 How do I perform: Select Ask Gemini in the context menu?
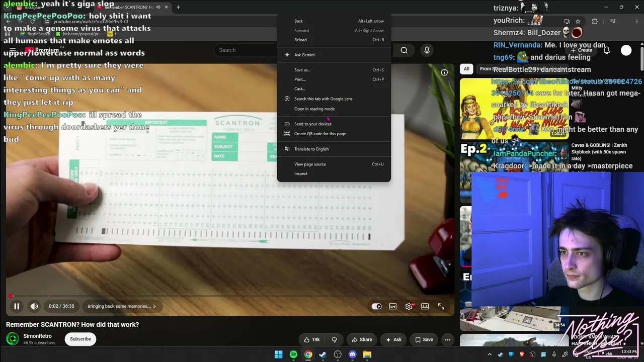coord(334,55)
